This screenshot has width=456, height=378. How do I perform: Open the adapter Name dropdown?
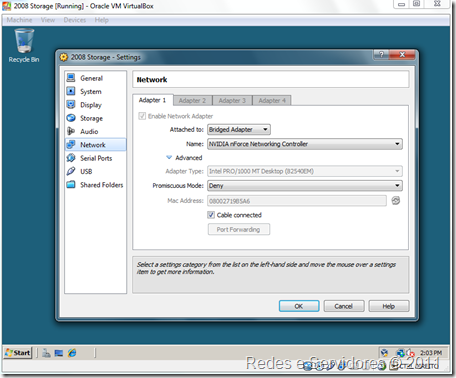pyautogui.click(x=305, y=144)
